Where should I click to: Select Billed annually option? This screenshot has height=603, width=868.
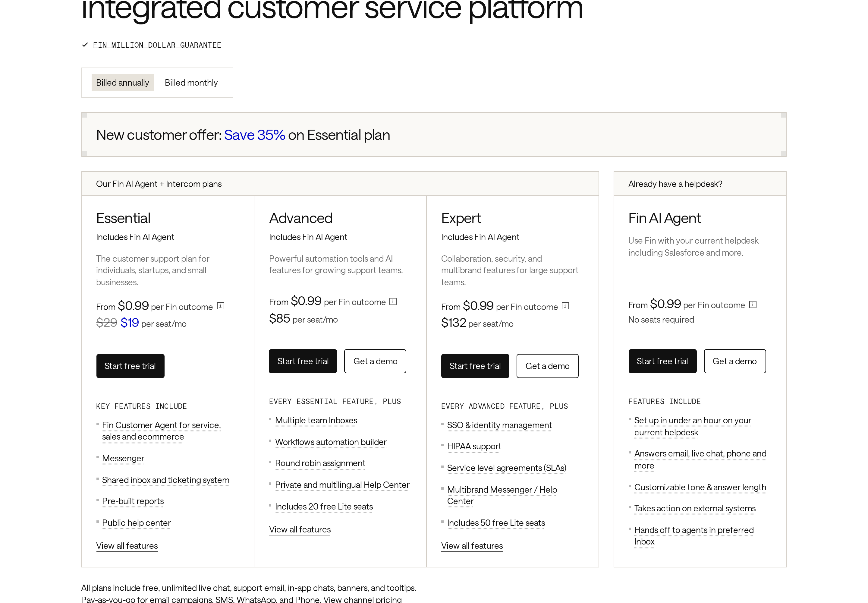[122, 83]
